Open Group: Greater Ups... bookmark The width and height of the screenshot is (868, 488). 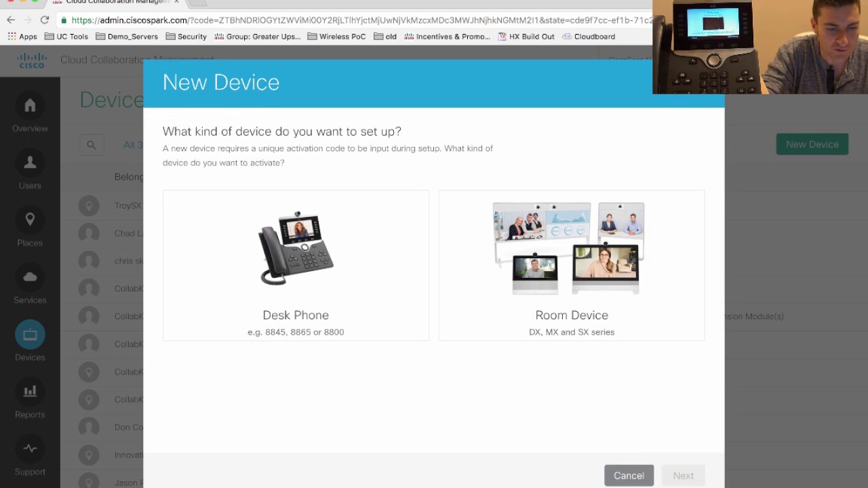click(x=257, y=37)
